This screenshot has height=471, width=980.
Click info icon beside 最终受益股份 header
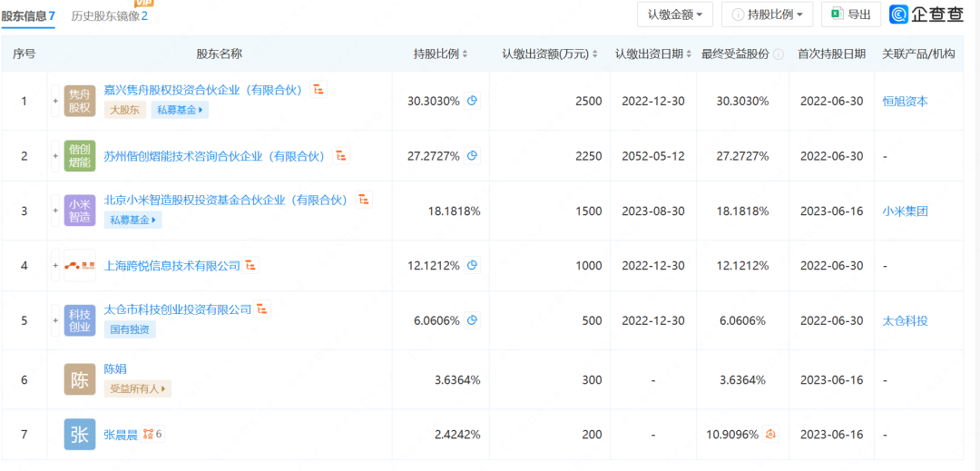coord(779,54)
